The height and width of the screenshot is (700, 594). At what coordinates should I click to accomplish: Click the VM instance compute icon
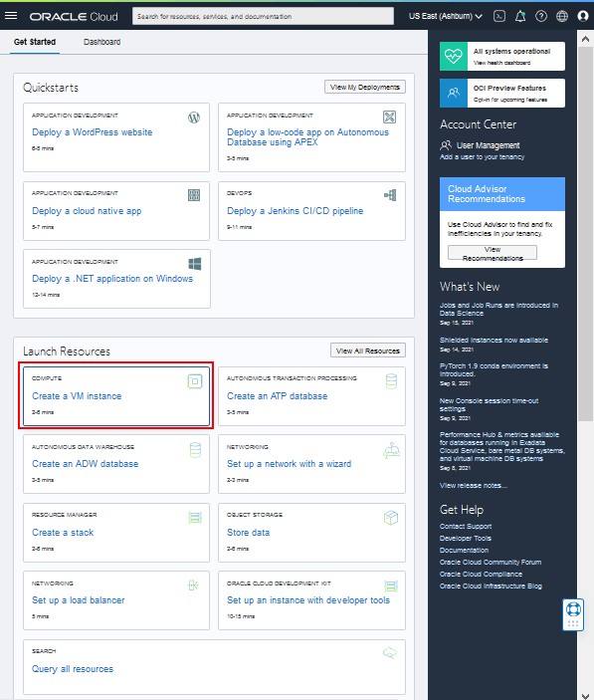tap(195, 381)
